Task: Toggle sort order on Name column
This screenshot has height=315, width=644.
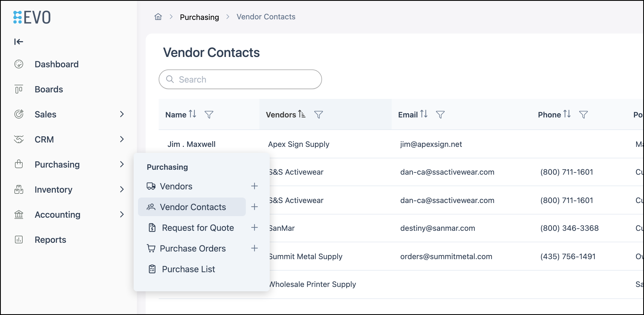Action: pos(192,114)
